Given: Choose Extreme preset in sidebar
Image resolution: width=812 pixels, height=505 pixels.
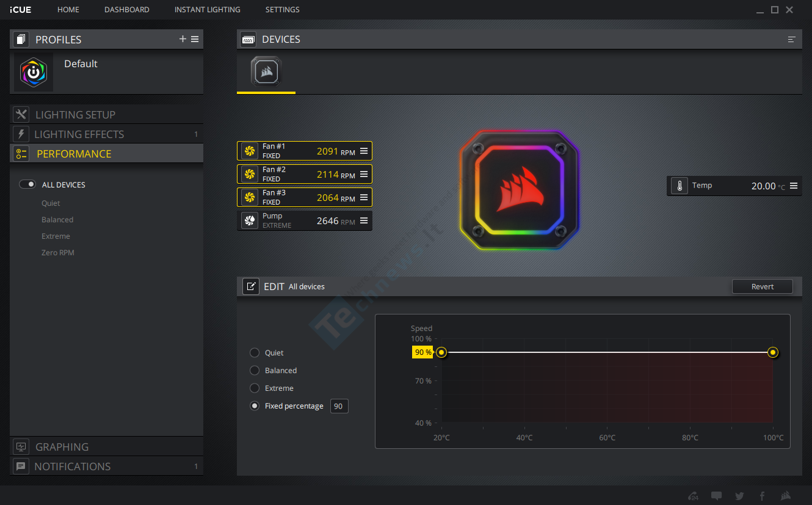Looking at the screenshot, I should tap(56, 236).
